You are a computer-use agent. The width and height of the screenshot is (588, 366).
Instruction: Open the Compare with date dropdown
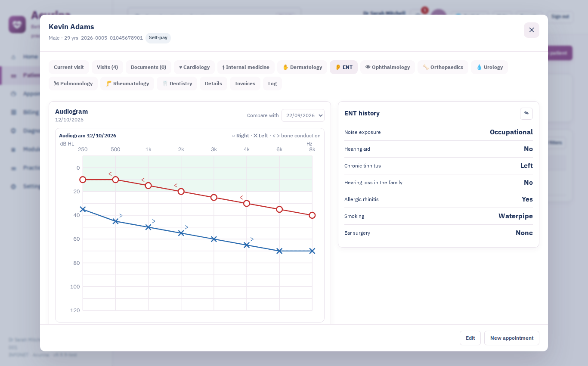[303, 115]
